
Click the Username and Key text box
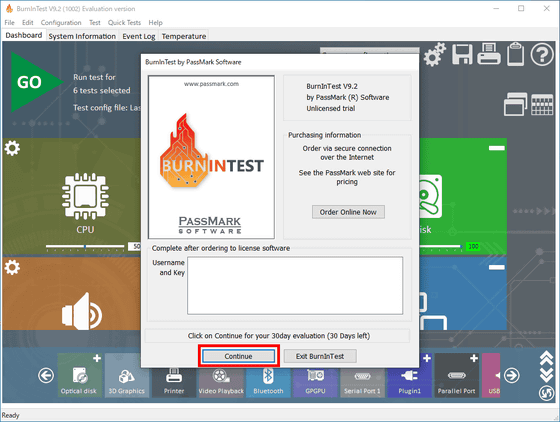295,285
